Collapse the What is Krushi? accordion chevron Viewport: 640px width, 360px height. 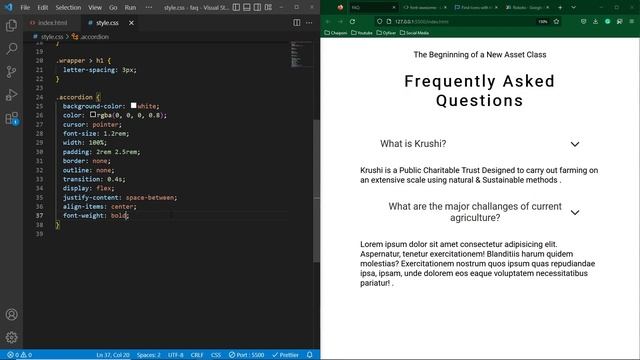[x=575, y=144]
